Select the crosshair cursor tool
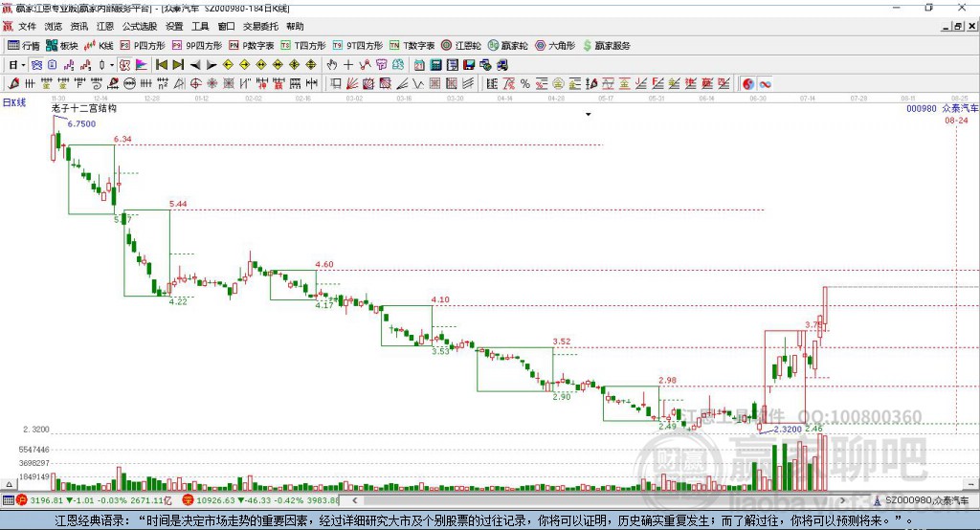980x530 pixels. pyautogui.click(x=348, y=65)
